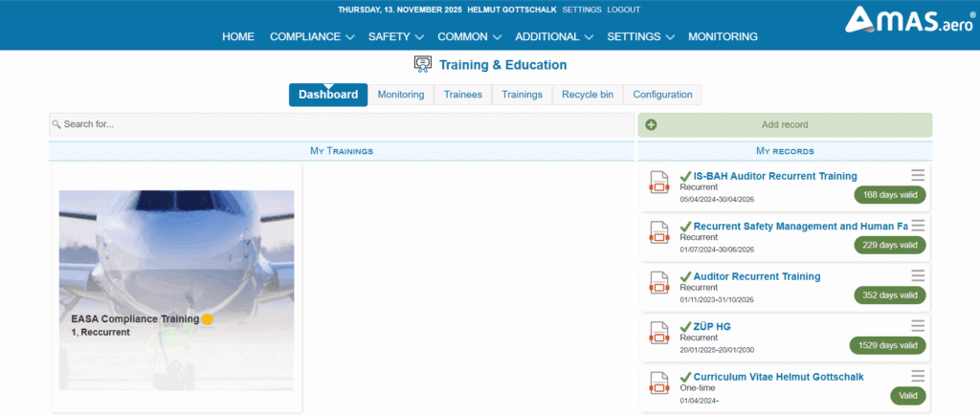Click the certificate icon beside IS-BAH Auditor record
Viewport: 980px width, 415px height.
[657, 183]
